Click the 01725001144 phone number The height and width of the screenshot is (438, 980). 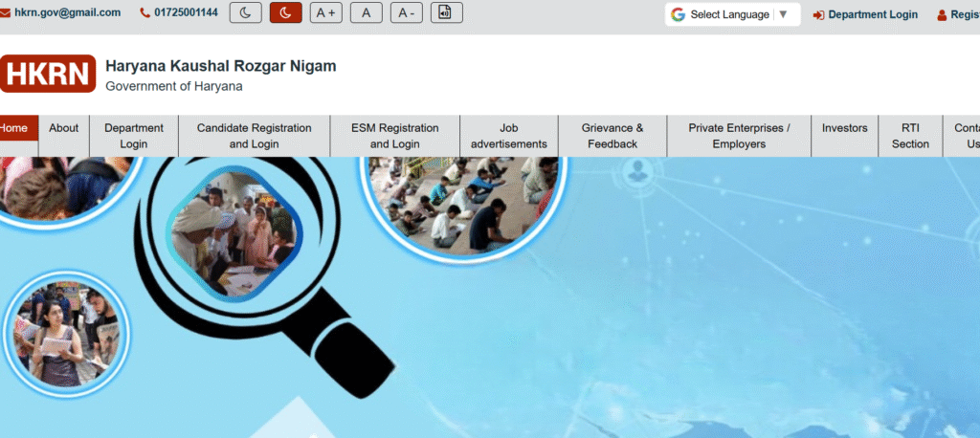[187, 12]
